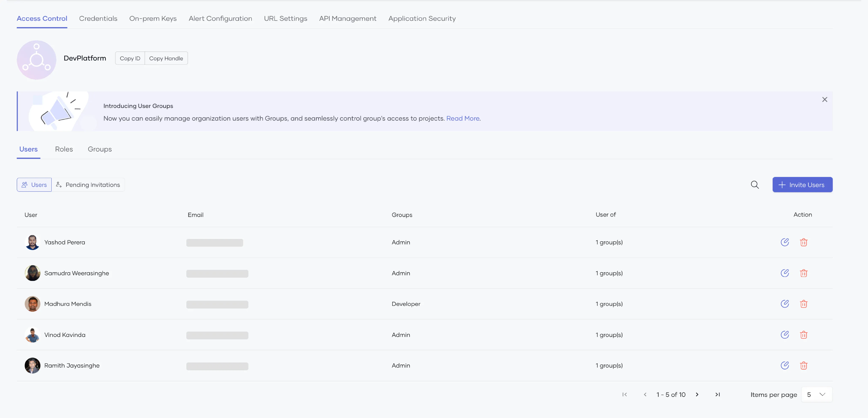This screenshot has height=418, width=868.
Task: Go to the next page of users
Action: (697, 394)
